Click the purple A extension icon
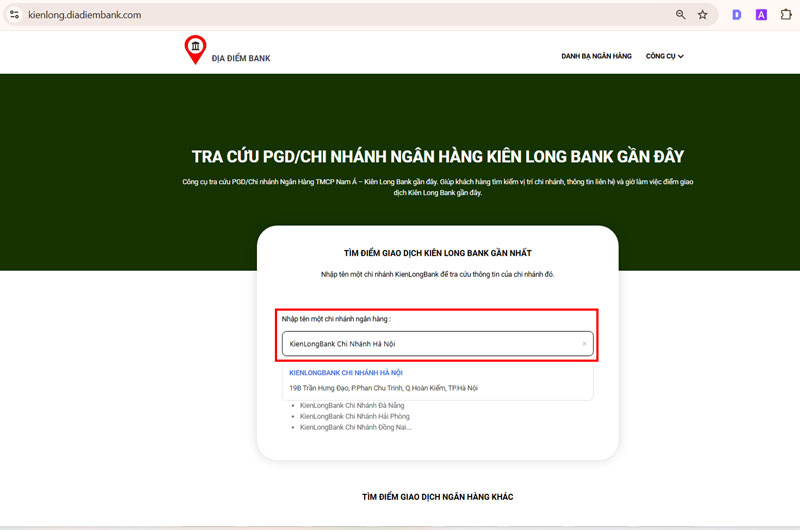This screenshot has width=800, height=530. pos(761,15)
